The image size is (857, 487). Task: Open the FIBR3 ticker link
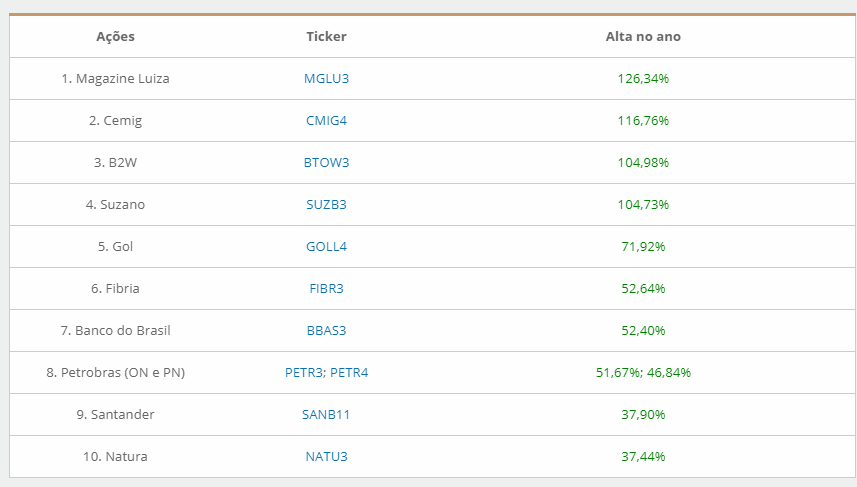coord(326,288)
